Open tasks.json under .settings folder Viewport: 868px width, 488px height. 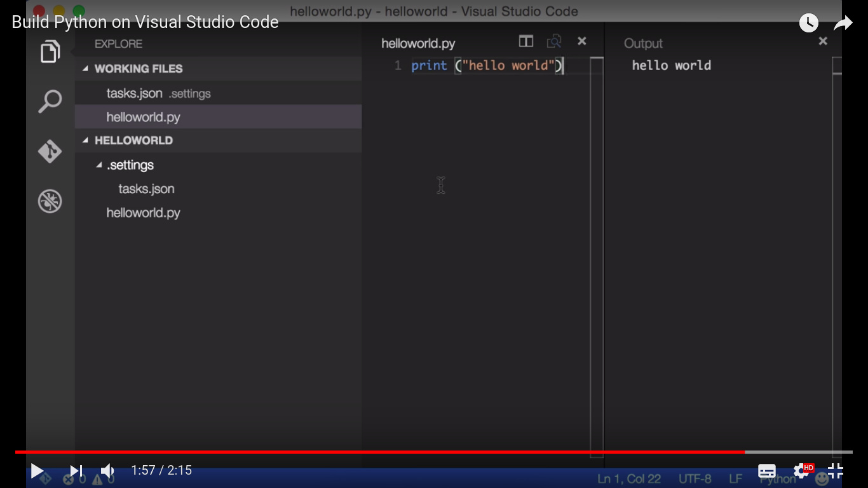coord(218,189)
